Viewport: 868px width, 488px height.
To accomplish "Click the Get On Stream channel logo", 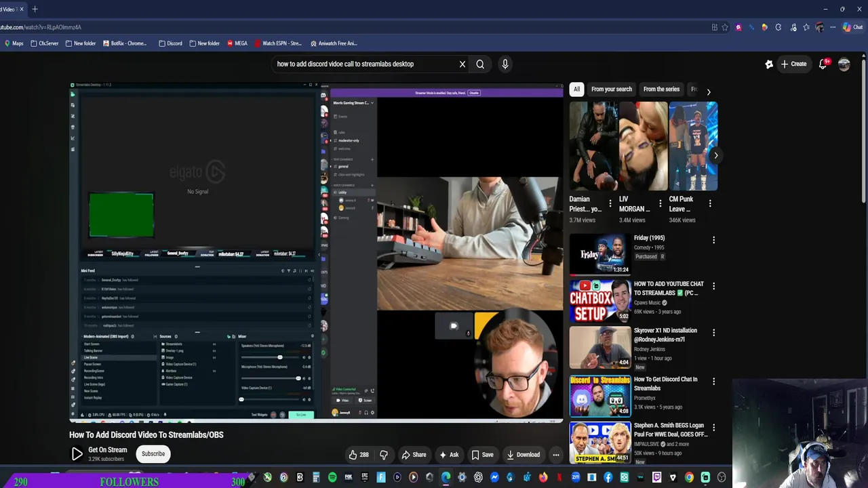I will point(77,453).
